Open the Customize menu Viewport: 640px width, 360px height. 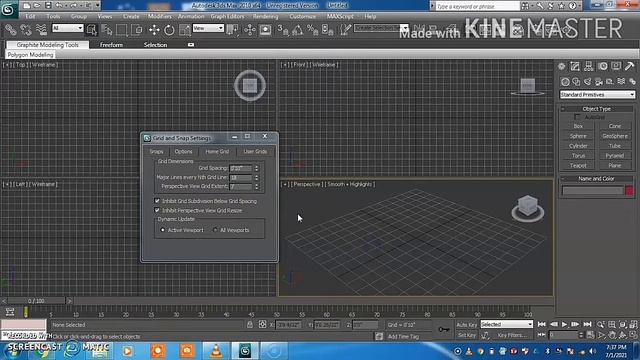[x=302, y=16]
